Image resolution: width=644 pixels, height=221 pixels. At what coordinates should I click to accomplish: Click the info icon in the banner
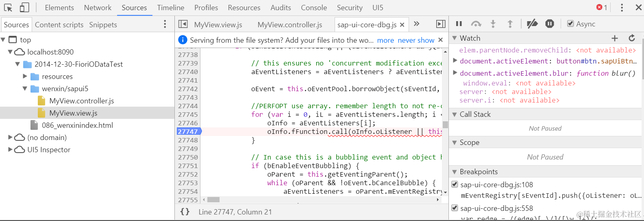tap(183, 40)
